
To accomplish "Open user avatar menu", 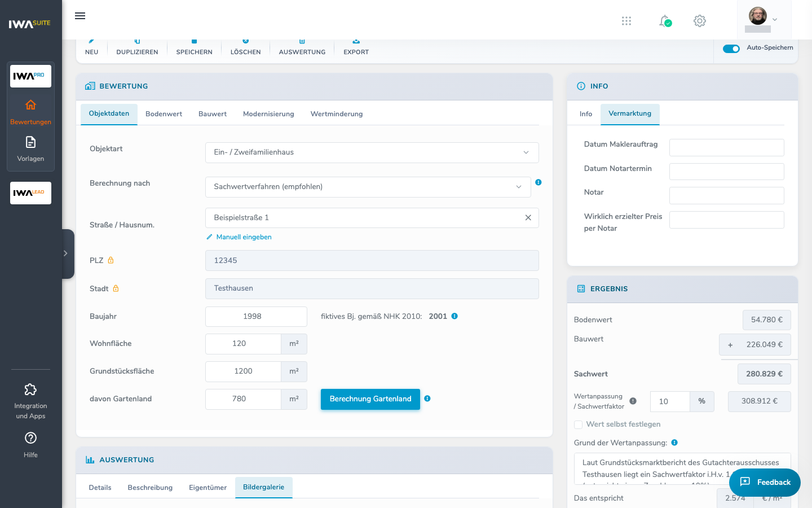I will click(x=763, y=19).
